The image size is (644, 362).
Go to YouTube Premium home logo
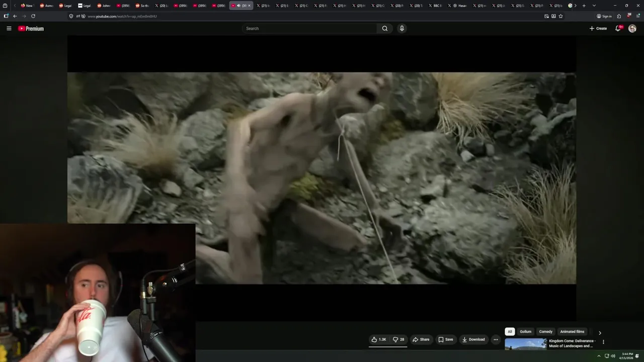tap(31, 29)
